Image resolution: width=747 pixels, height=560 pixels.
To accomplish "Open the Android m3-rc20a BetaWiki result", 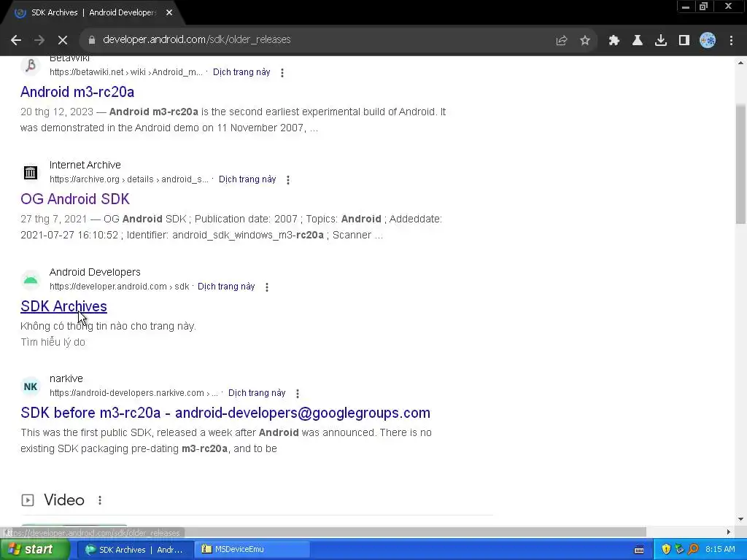I will point(77,92).
